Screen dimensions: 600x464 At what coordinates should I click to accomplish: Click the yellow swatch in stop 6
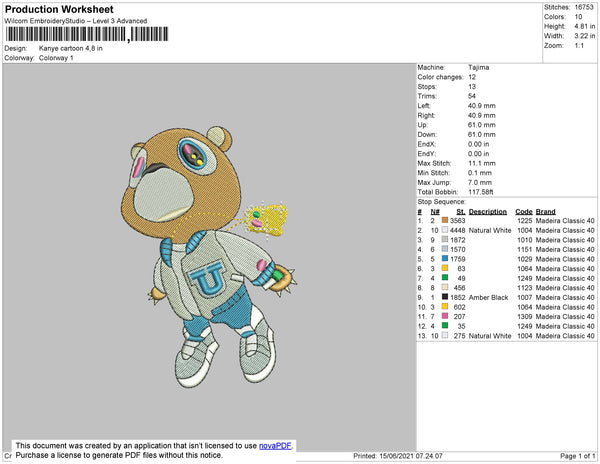click(445, 268)
